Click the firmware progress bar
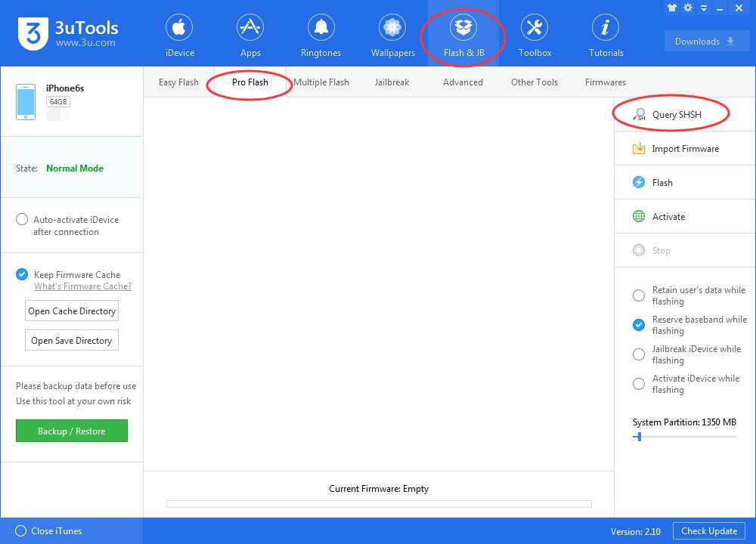 click(379, 504)
